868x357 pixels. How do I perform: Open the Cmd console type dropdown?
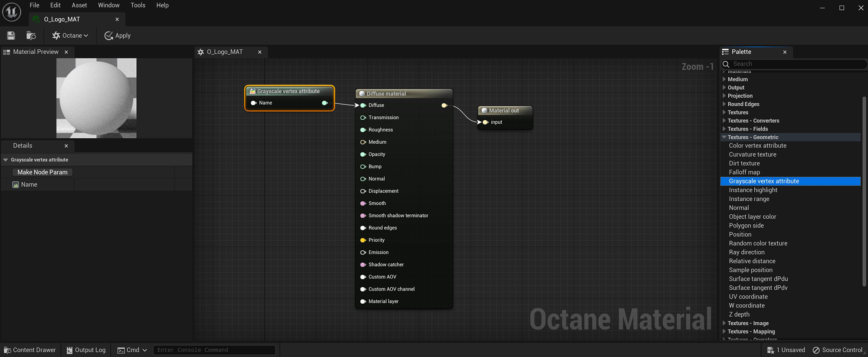tap(132, 350)
